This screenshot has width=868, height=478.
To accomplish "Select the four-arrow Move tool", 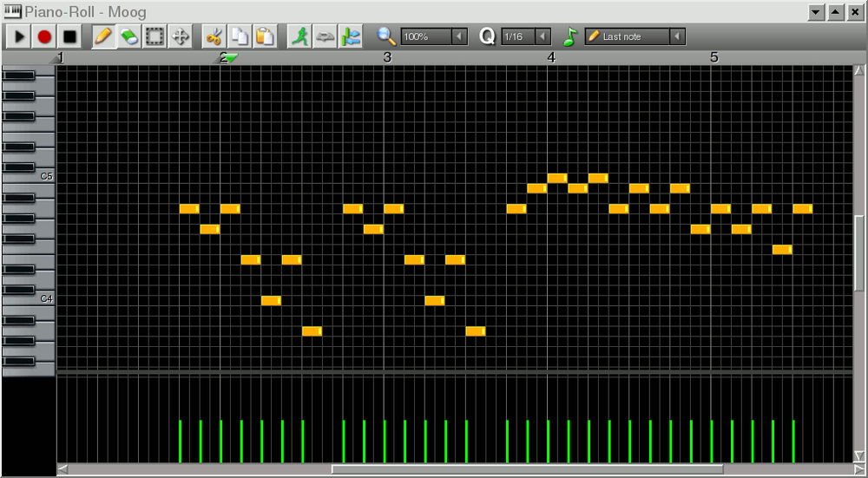I will coord(180,37).
